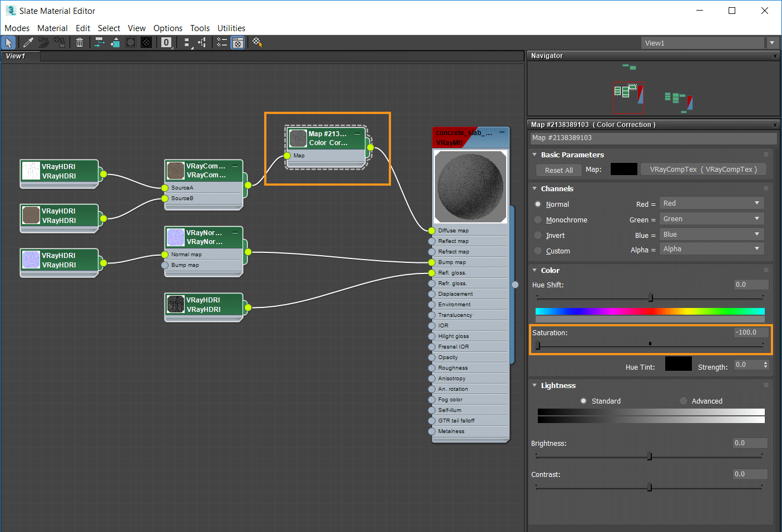Screen dimensions: 782x532
Task: Click the Map #2138389103 name field
Action: coord(653,138)
